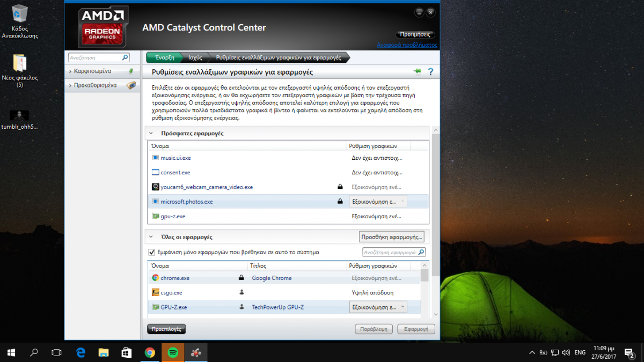Image resolution: width=644 pixels, height=362 pixels.
Task: Launch Microsoft Edge from the taskbar
Action: (x=81, y=352)
